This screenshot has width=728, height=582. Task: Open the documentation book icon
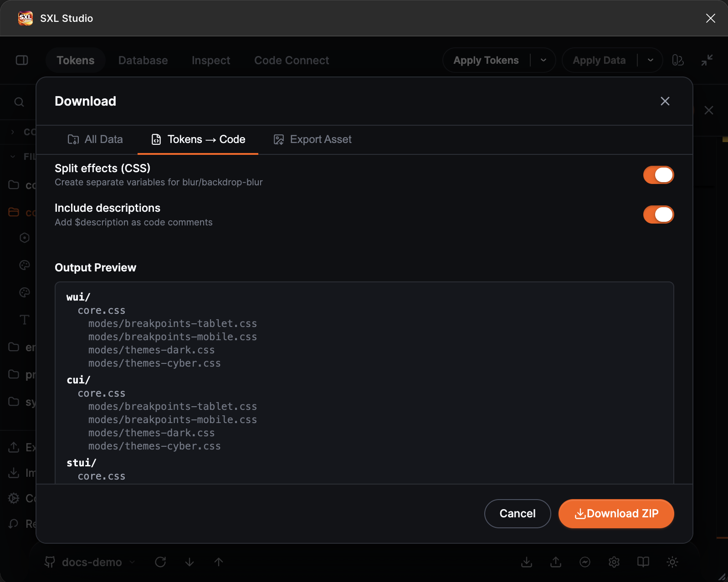[643, 562]
